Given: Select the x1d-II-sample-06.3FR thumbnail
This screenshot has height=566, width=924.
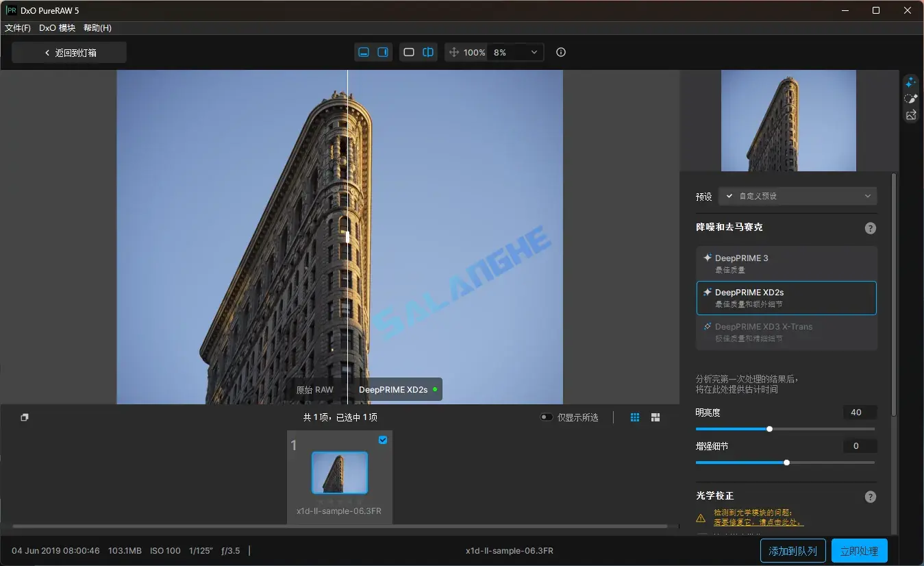Looking at the screenshot, I should point(339,473).
